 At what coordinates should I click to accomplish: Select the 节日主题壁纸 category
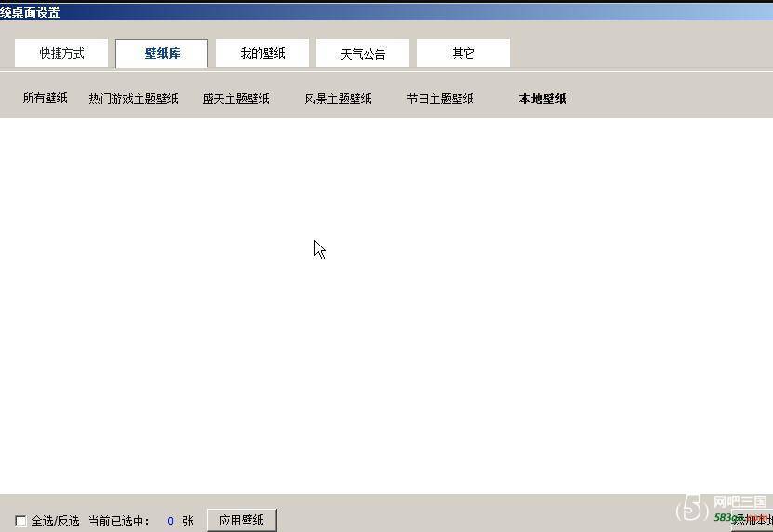click(x=440, y=99)
